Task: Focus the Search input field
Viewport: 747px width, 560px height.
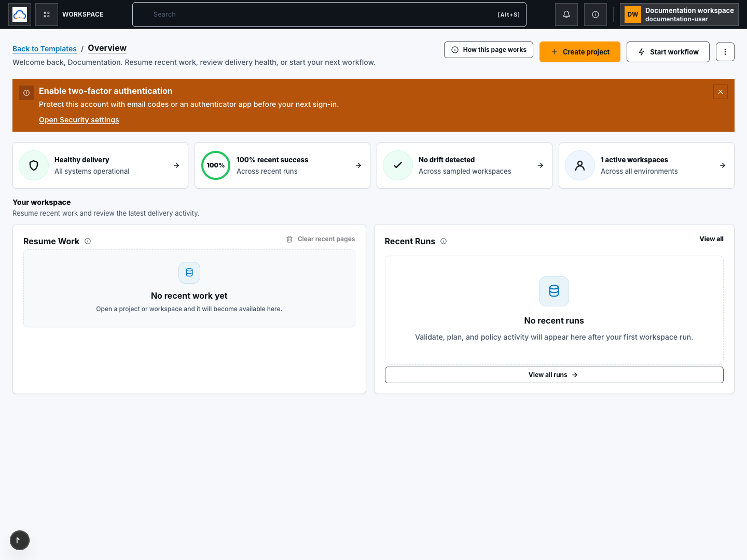Action: (x=329, y=15)
